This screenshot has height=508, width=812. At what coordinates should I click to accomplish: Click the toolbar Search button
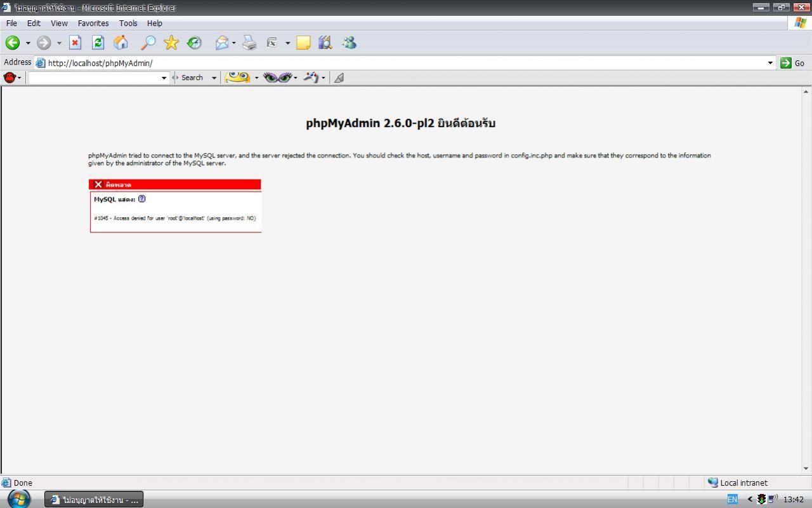pyautogui.click(x=188, y=77)
